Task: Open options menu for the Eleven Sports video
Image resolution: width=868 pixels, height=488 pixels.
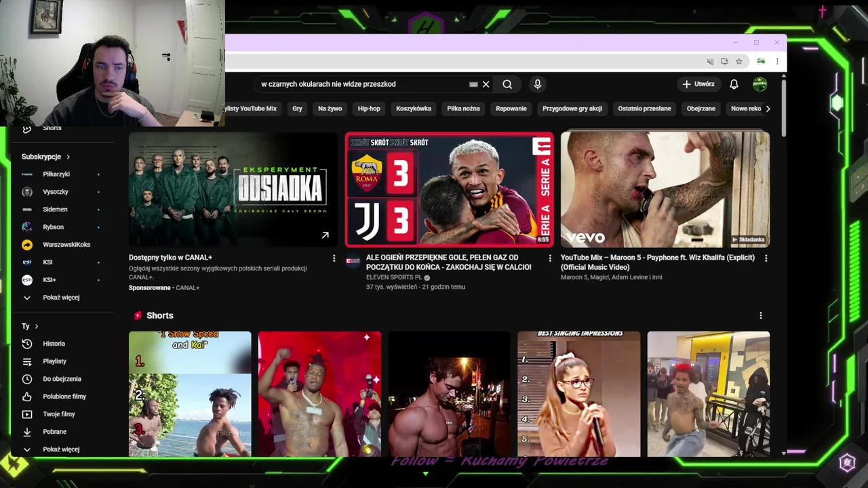Action: click(550, 258)
